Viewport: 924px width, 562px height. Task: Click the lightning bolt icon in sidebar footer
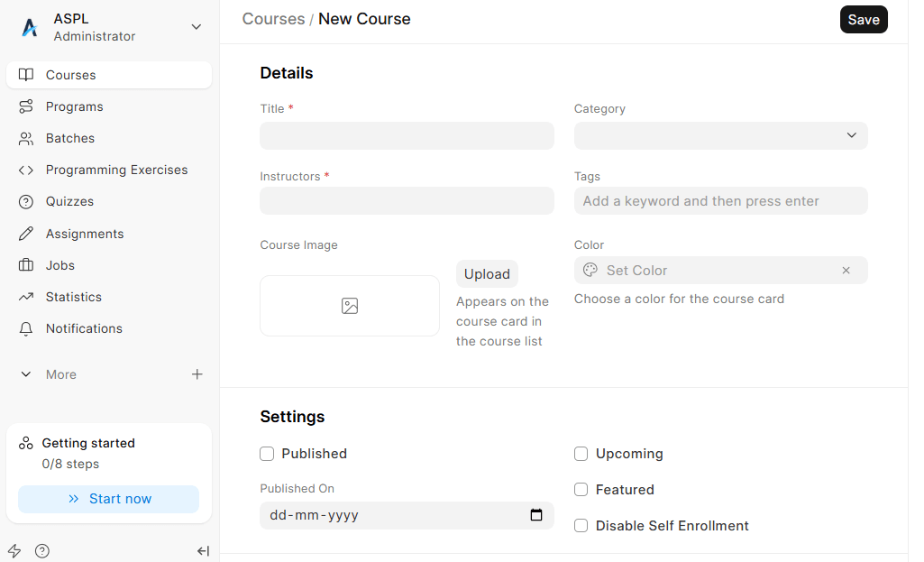[14, 551]
